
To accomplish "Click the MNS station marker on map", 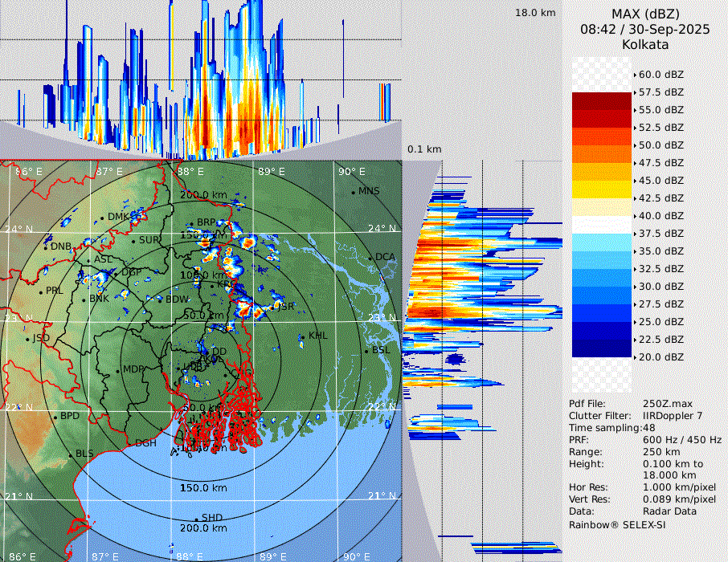I will [353, 192].
